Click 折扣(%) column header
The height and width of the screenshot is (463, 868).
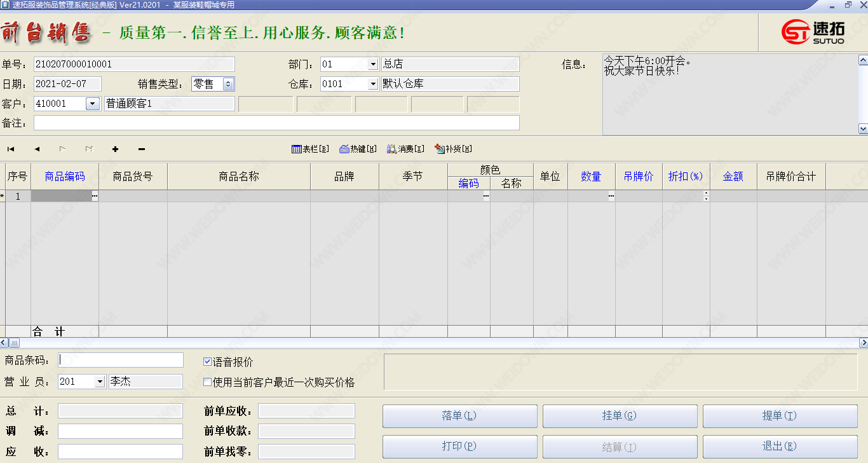(x=686, y=176)
